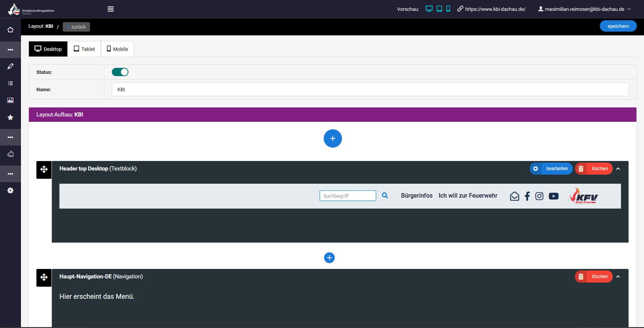This screenshot has width=644, height=328.
Task: Click the hamburger menu icon
Action: [110, 9]
